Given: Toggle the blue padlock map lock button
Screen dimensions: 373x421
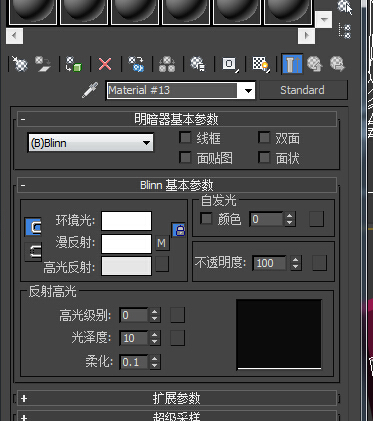Looking at the screenshot, I should click(179, 229).
